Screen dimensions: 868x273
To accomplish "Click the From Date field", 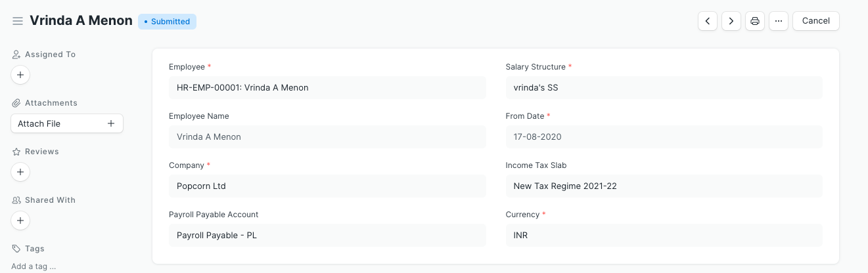I will pos(664,136).
